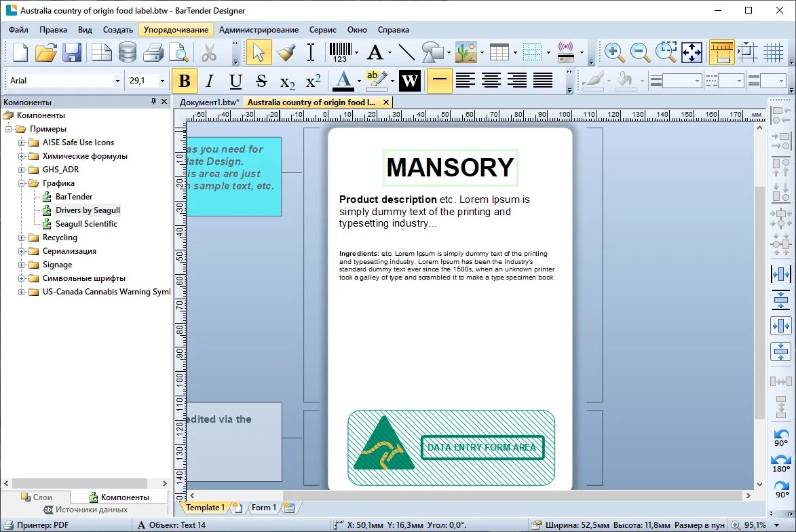Select the arrow pointer tool
The width and height of the screenshot is (796, 532).
tap(259, 52)
